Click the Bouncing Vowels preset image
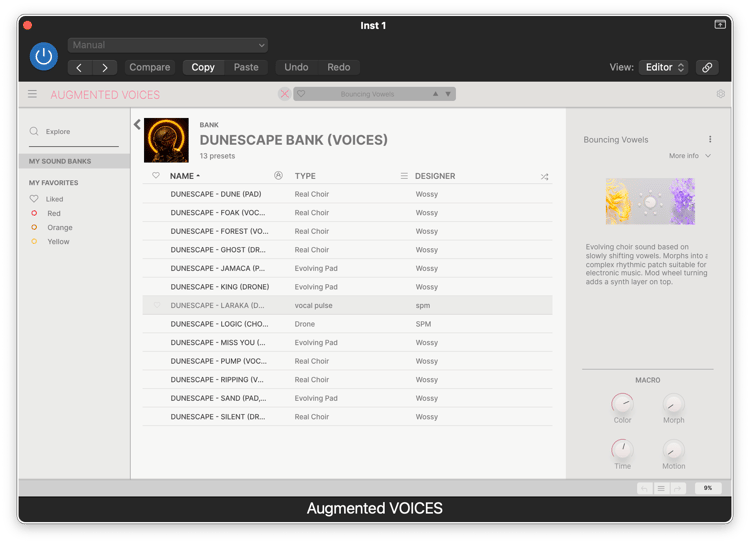Screen dimensions: 750x544 point(650,201)
